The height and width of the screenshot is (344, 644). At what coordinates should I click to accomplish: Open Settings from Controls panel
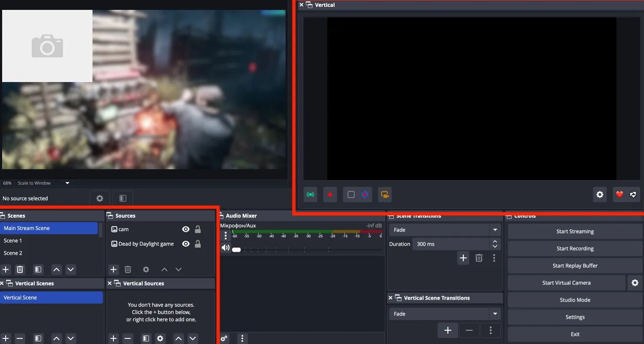coord(575,317)
